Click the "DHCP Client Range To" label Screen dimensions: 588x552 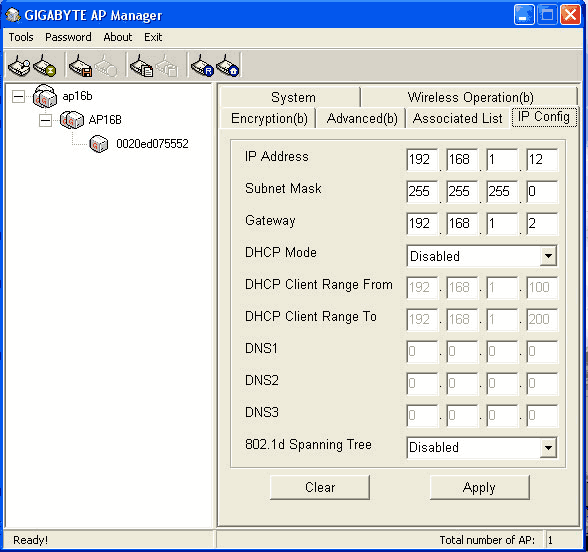click(x=311, y=316)
